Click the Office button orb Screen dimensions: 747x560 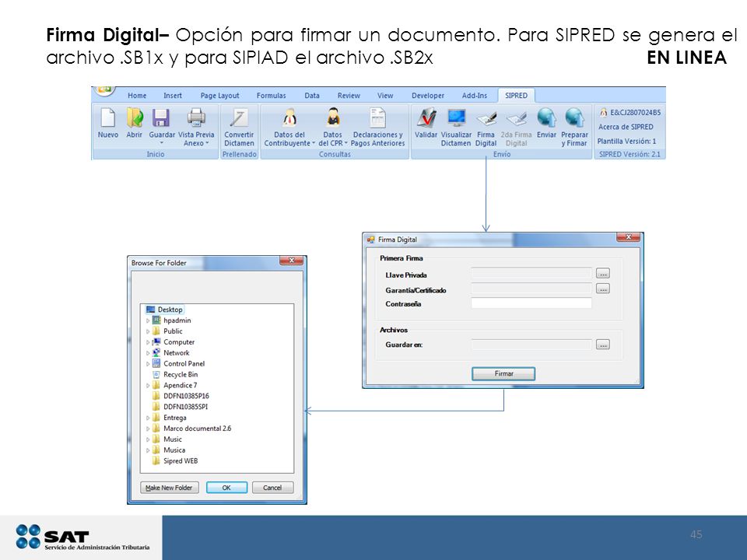click(x=105, y=90)
